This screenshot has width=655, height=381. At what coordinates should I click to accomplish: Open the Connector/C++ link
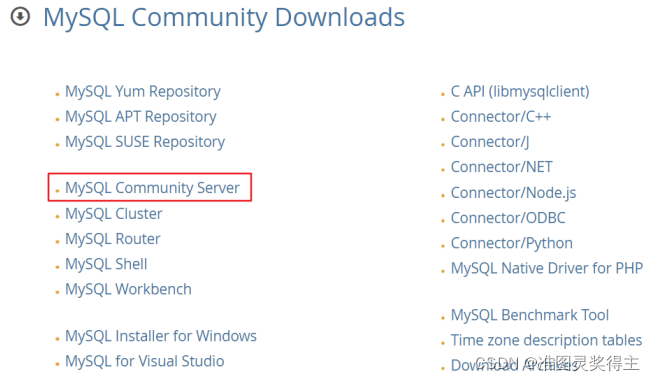(501, 117)
